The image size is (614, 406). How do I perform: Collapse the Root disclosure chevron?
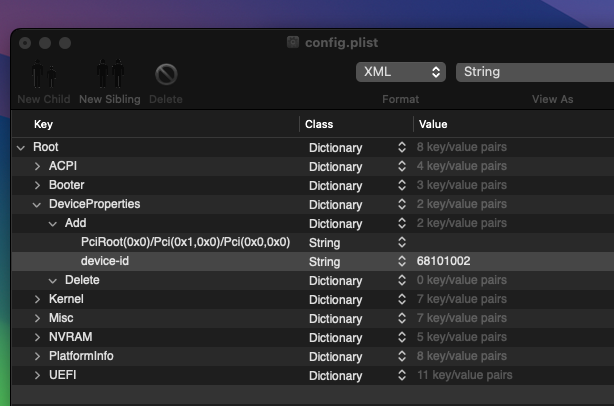[21, 148]
